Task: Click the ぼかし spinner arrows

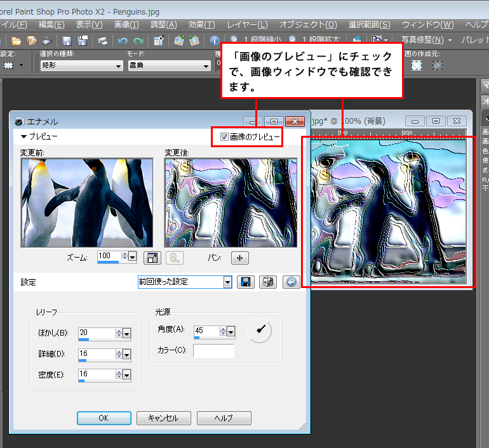Action: 119,333
